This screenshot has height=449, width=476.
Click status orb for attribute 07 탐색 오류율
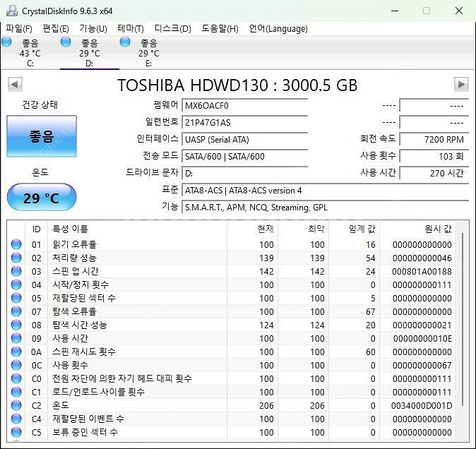tap(16, 311)
